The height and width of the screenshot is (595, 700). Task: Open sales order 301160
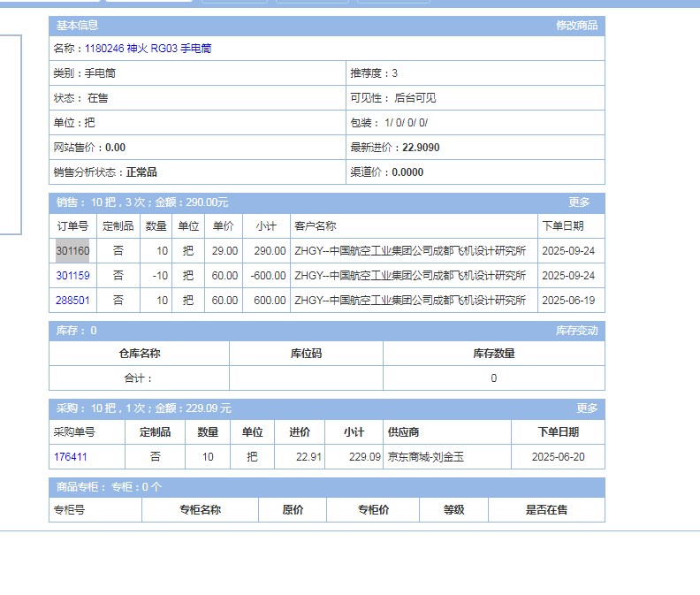tap(72, 251)
